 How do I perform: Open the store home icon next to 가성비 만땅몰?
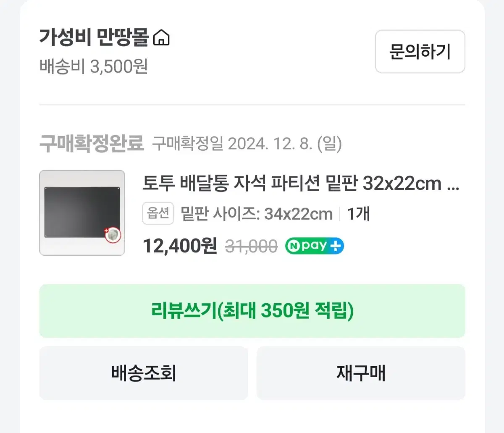coord(161,38)
